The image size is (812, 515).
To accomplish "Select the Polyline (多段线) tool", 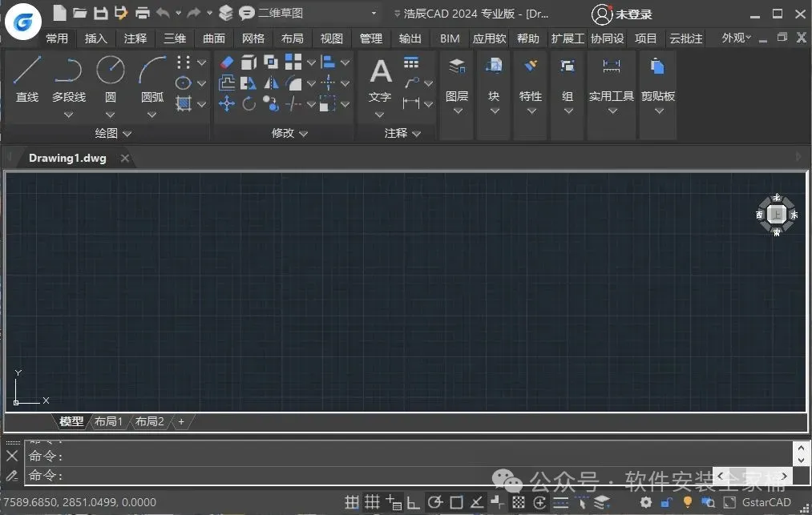I will point(68,78).
